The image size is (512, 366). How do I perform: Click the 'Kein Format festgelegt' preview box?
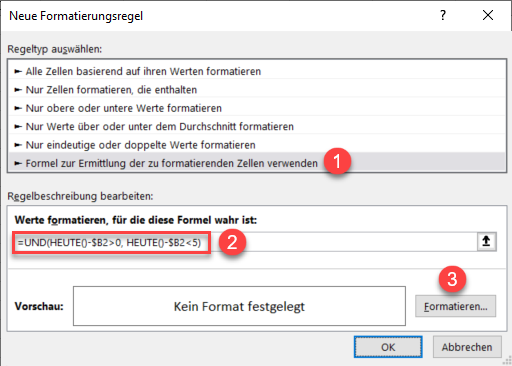coord(239,306)
